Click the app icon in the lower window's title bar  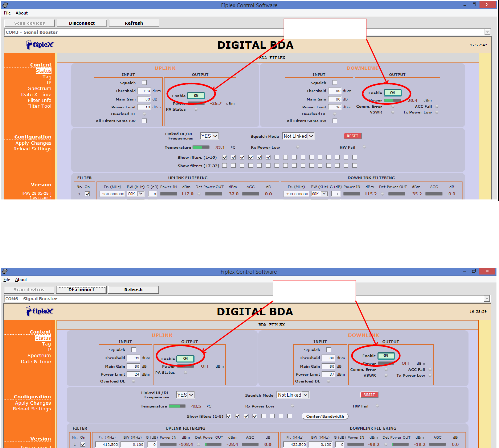pos(5,271)
